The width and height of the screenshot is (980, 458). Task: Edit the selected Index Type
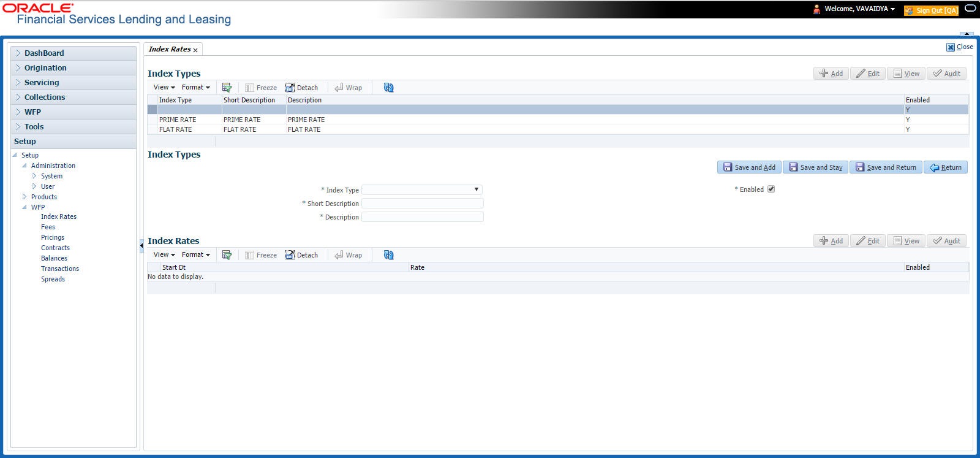pyautogui.click(x=868, y=74)
